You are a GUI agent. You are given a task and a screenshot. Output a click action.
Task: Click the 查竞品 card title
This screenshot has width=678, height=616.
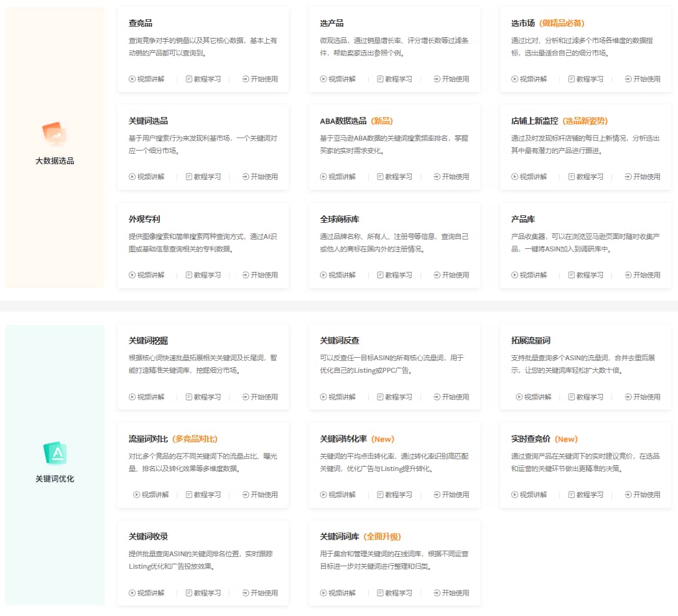pyautogui.click(x=140, y=24)
